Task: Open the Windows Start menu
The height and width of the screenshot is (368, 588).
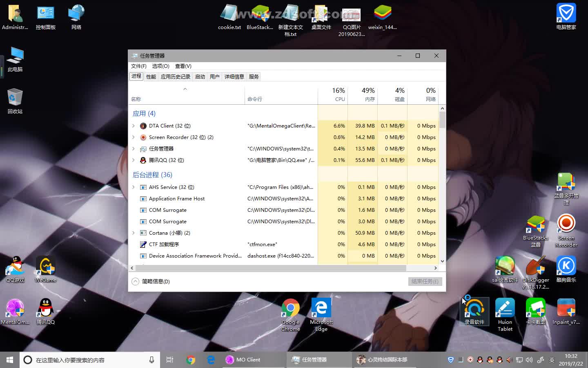Action: pyautogui.click(x=10, y=360)
